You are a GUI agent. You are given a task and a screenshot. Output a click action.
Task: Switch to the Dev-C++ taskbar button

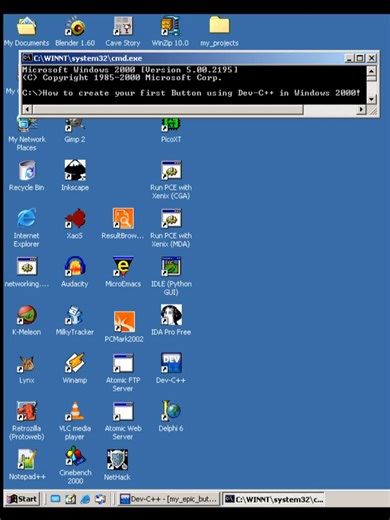pos(168,499)
